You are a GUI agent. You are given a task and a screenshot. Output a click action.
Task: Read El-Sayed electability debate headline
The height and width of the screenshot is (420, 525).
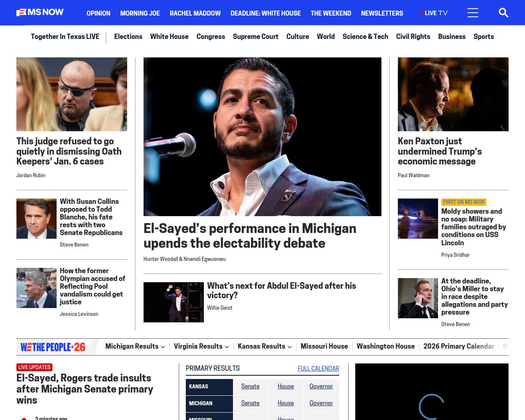point(250,236)
